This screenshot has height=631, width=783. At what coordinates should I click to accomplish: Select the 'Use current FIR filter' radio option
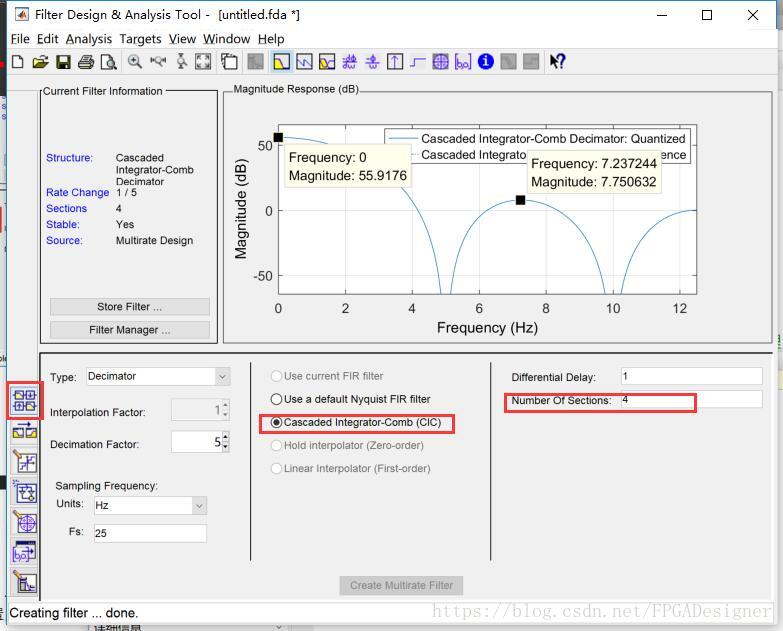tap(327, 376)
